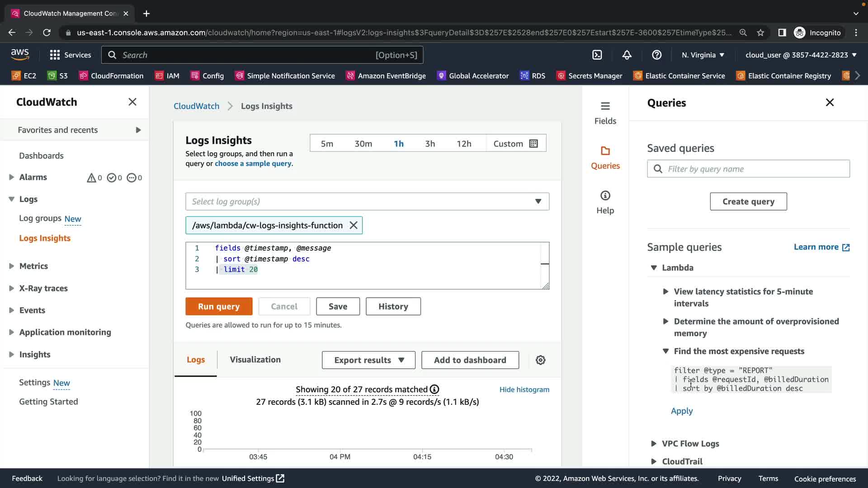
Task: Open AWS CloudShell icon in top bar
Action: point(597,55)
